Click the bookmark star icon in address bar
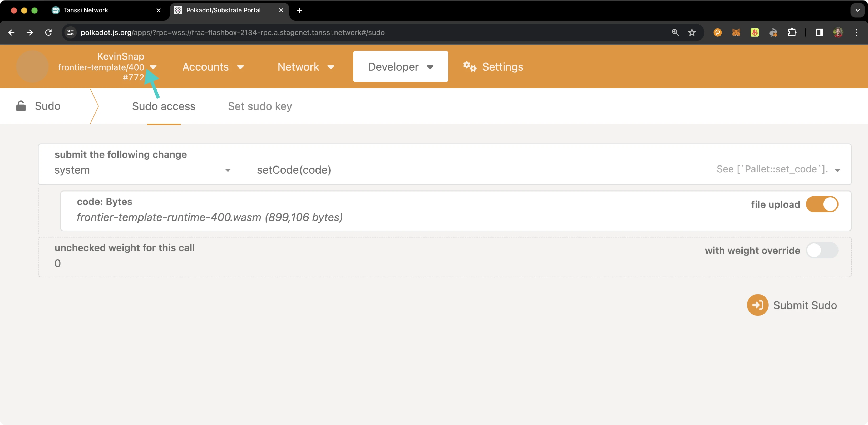The width and height of the screenshot is (868, 425). pyautogui.click(x=693, y=32)
